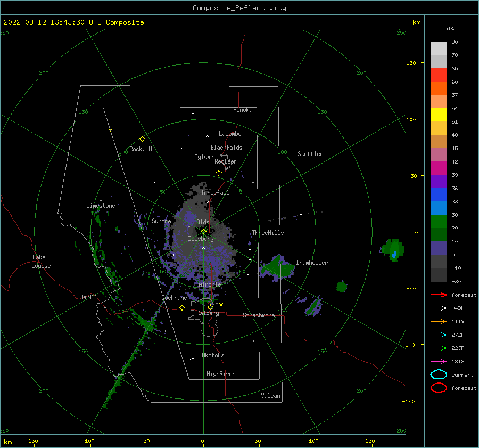Click the Blackfalds town label
Image resolution: width=479 pixels, height=448 pixels.
[226, 148]
